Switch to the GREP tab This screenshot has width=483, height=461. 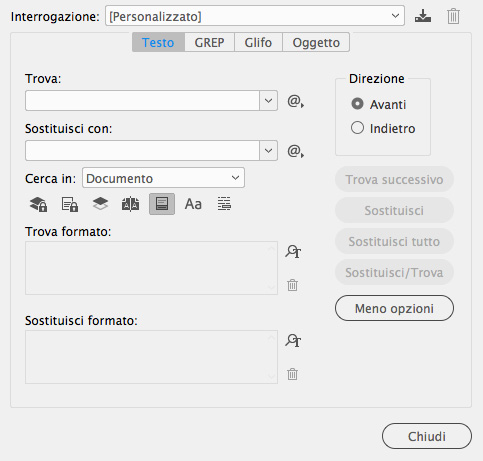(209, 42)
